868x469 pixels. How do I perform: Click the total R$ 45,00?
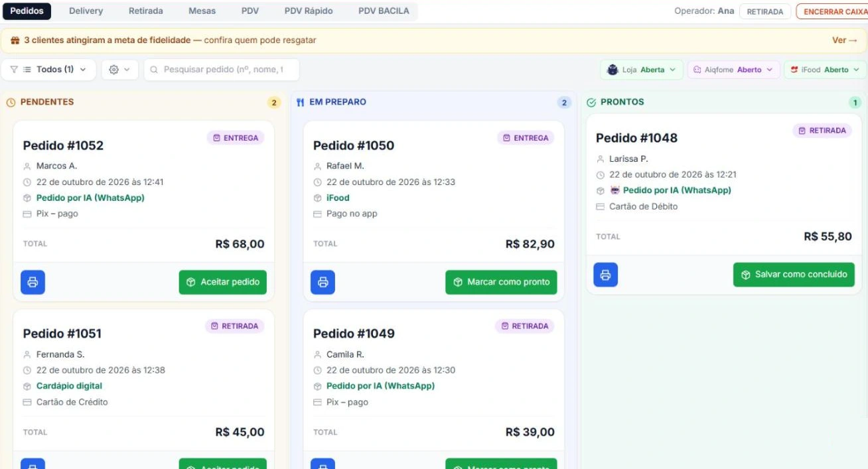pyautogui.click(x=240, y=433)
